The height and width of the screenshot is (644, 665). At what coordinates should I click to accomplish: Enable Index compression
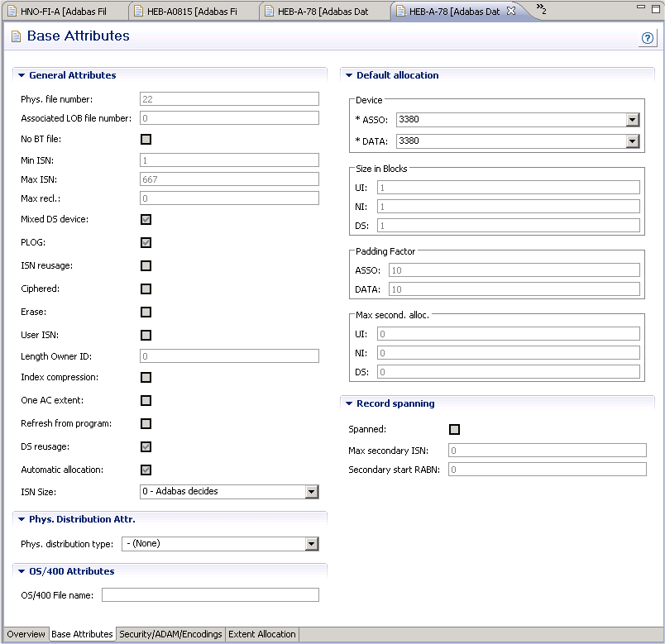pyautogui.click(x=146, y=377)
